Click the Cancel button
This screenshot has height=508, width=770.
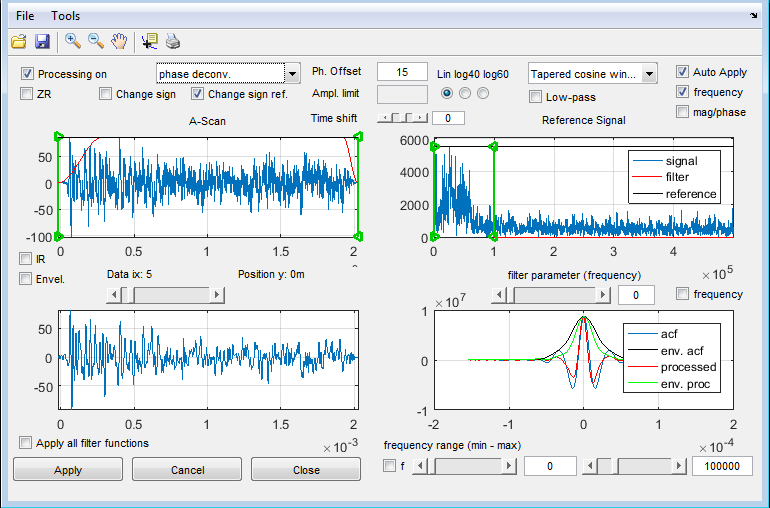pyautogui.click(x=187, y=470)
